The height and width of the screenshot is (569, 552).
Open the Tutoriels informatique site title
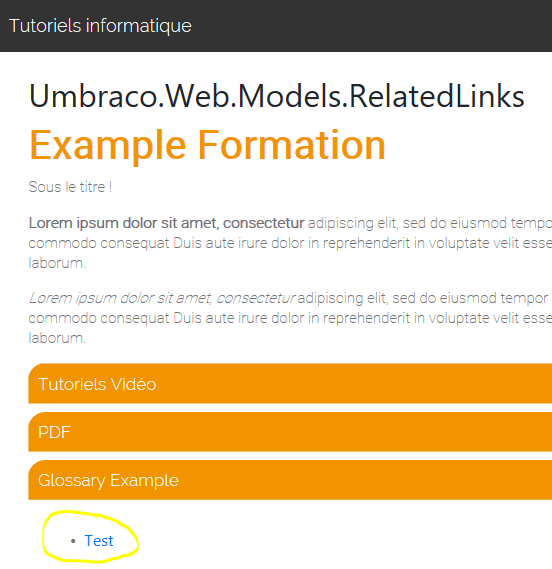click(100, 26)
